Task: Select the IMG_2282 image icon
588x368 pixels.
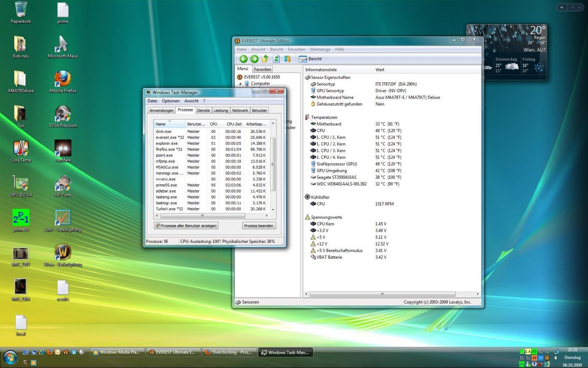Action: pos(21,255)
